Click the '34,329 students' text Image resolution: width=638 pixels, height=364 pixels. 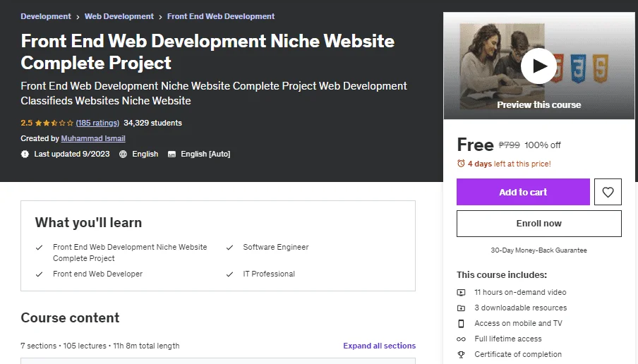[152, 123]
